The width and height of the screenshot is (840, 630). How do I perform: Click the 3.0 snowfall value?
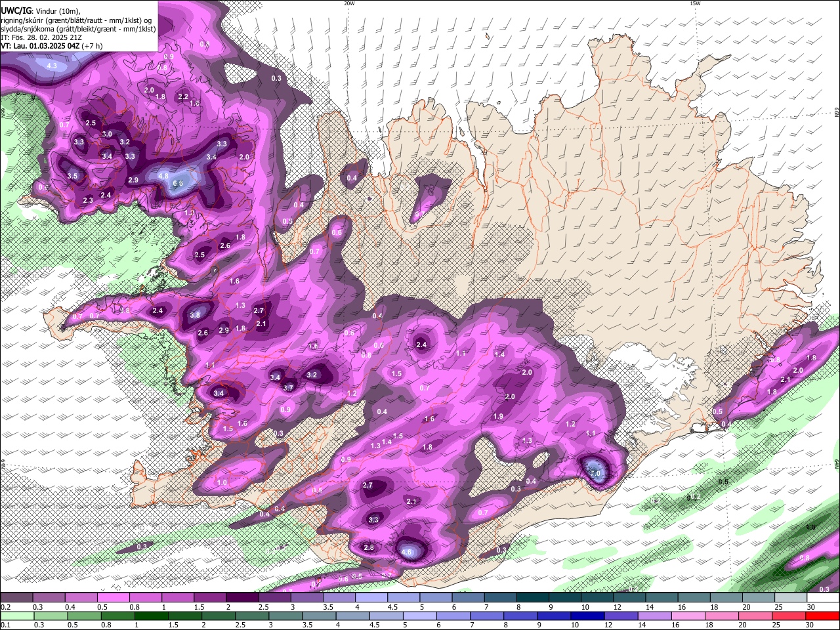(107, 134)
